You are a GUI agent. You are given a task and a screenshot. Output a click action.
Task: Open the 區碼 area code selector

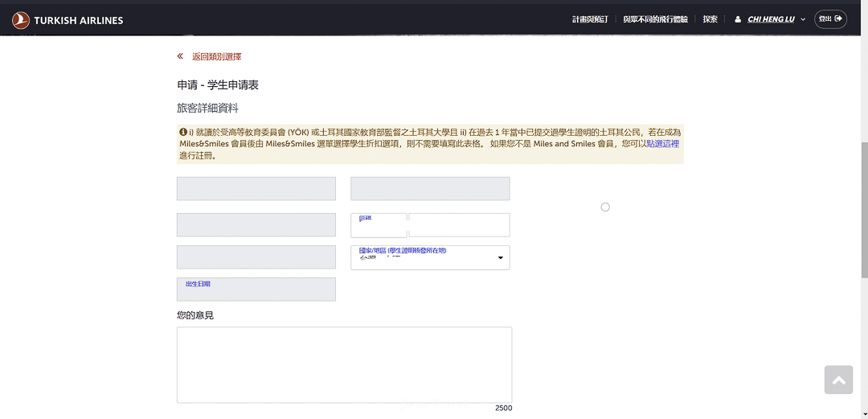click(379, 225)
